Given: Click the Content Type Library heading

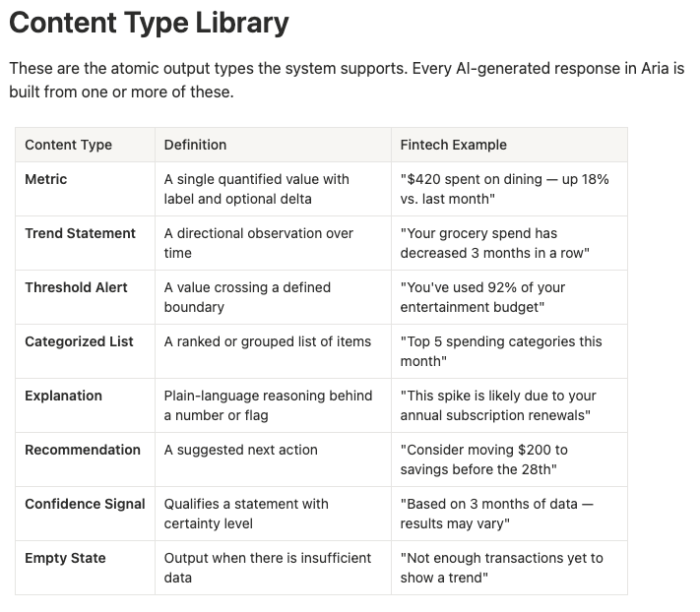Looking at the screenshot, I should click(x=149, y=23).
